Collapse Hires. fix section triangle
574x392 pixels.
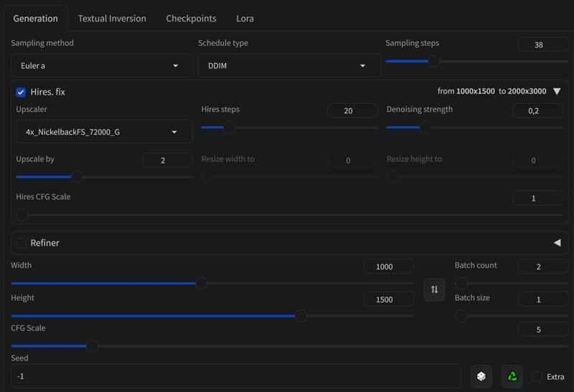(557, 92)
